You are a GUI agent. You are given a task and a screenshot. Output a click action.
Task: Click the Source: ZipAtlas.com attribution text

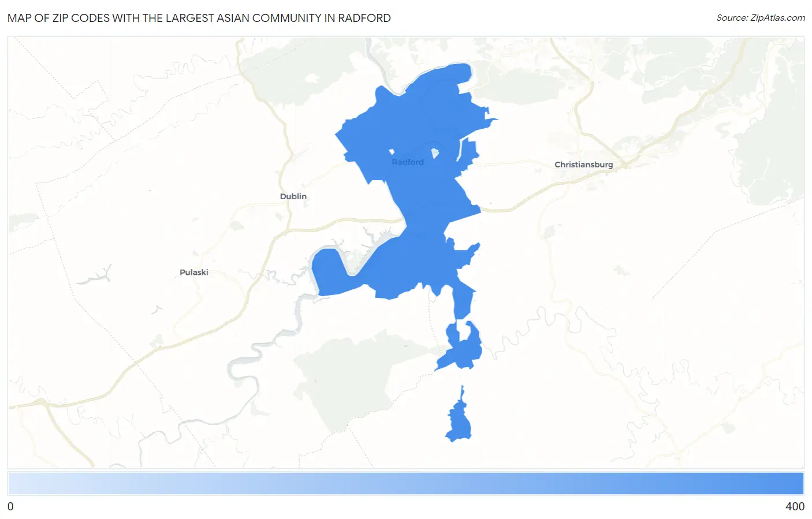click(x=761, y=18)
